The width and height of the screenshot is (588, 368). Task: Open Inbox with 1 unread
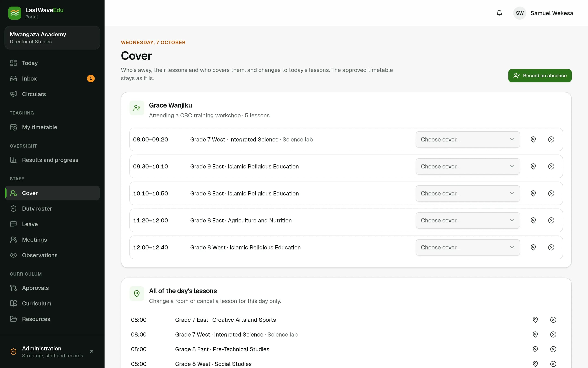(x=52, y=79)
